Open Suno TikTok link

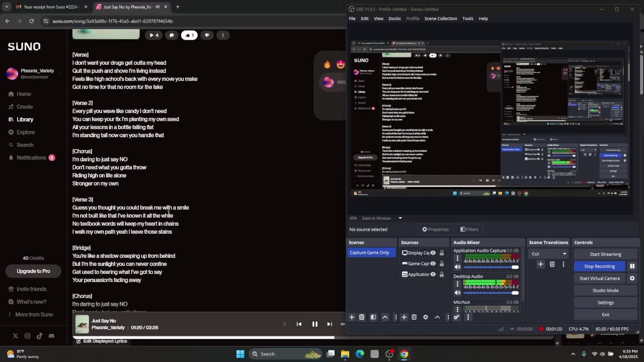pyautogui.click(x=39, y=336)
